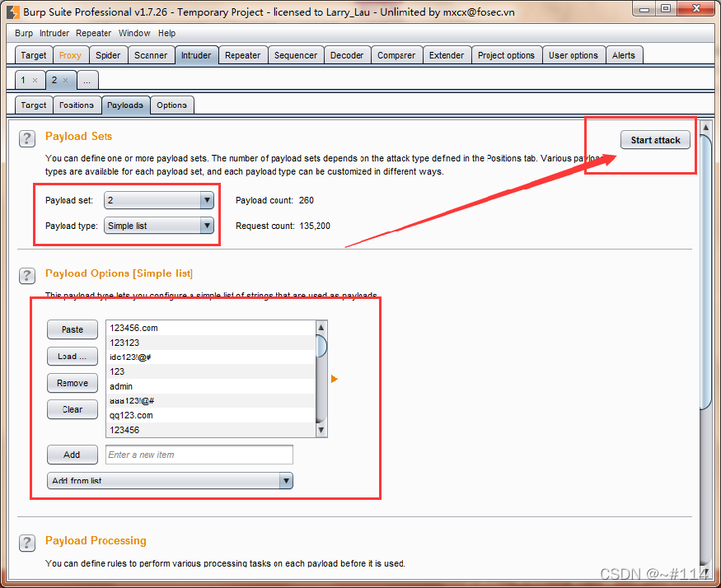Select payload entry 123123
721x588 pixels.
(x=211, y=343)
